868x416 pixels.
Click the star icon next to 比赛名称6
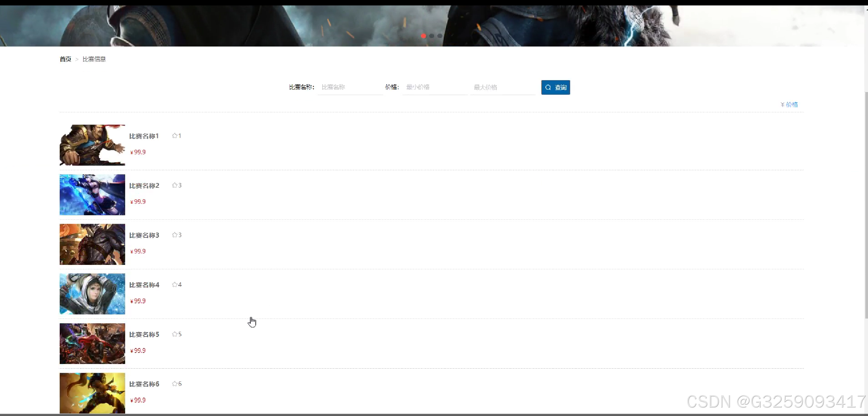coord(174,384)
